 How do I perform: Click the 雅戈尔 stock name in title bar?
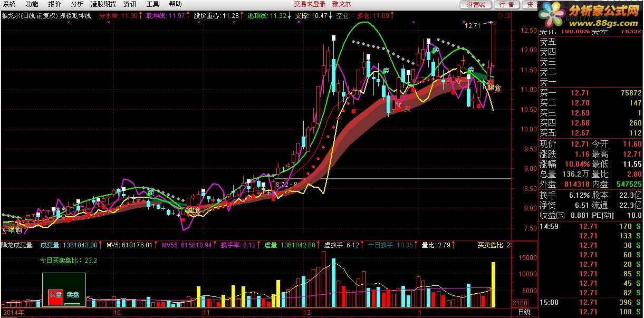click(x=342, y=4)
